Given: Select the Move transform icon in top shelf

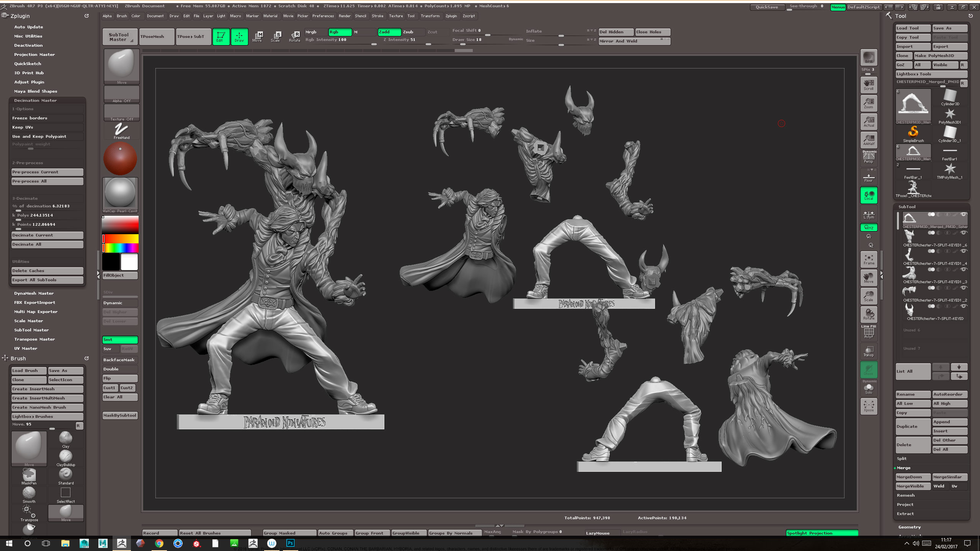Looking at the screenshot, I should pyautogui.click(x=257, y=36).
